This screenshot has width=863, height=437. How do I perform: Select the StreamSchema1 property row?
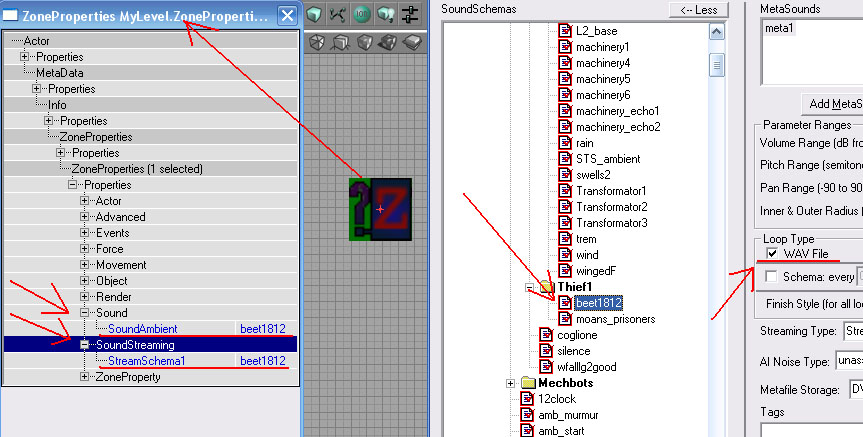pos(147,361)
